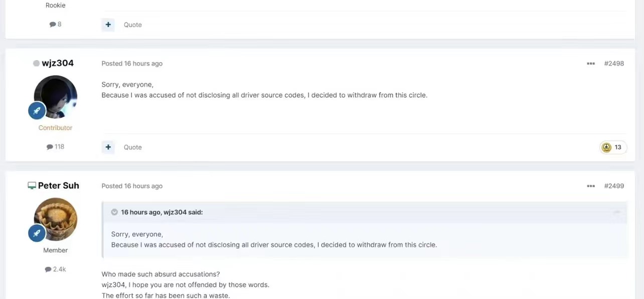Click wjz304's rocket rank badge

pyautogui.click(x=37, y=111)
